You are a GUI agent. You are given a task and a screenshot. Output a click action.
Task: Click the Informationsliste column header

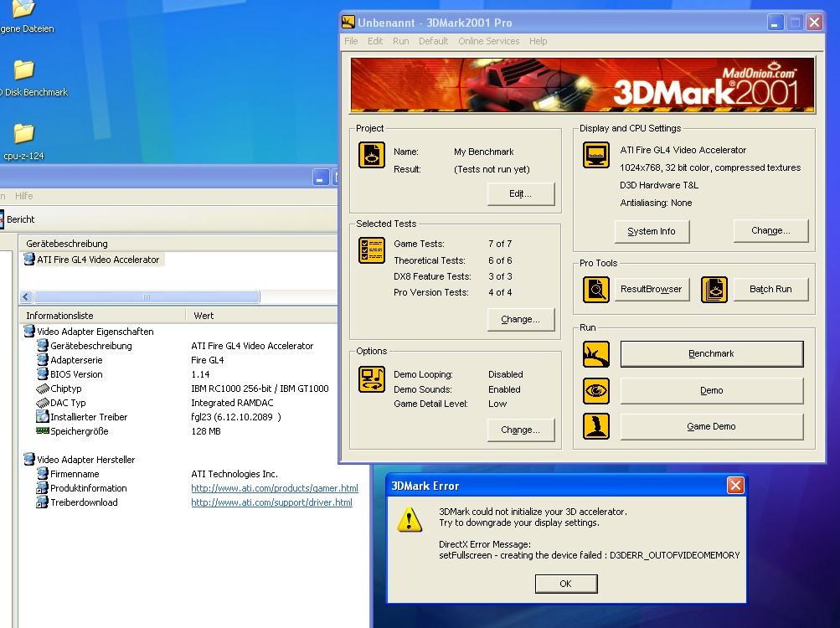pyautogui.click(x=102, y=316)
